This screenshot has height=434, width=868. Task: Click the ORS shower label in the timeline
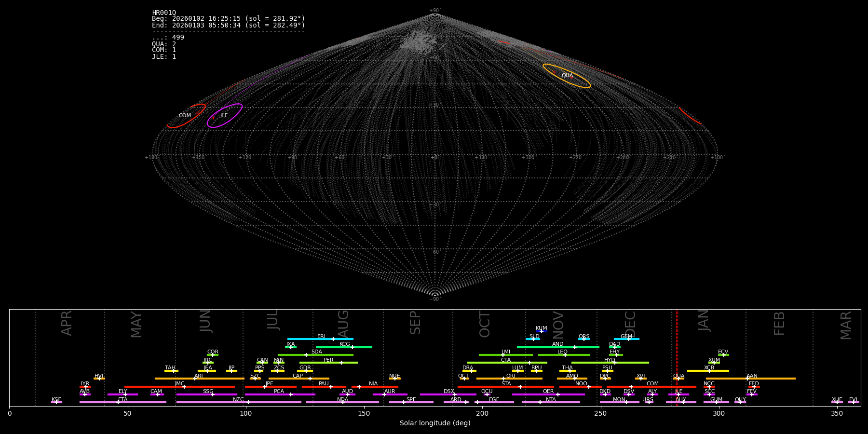click(x=584, y=337)
